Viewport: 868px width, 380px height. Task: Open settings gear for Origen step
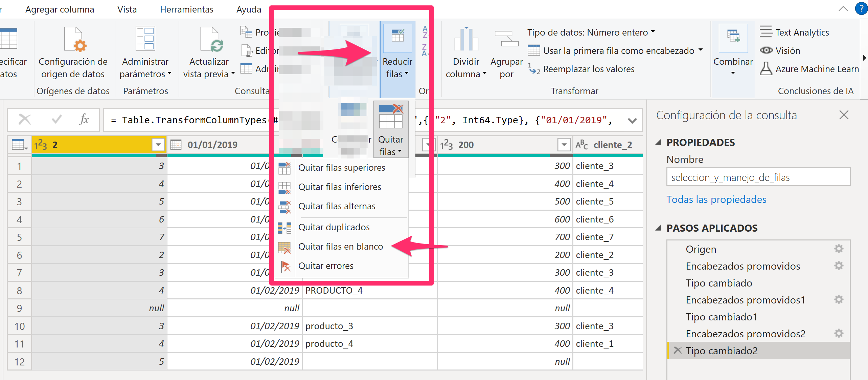click(839, 249)
